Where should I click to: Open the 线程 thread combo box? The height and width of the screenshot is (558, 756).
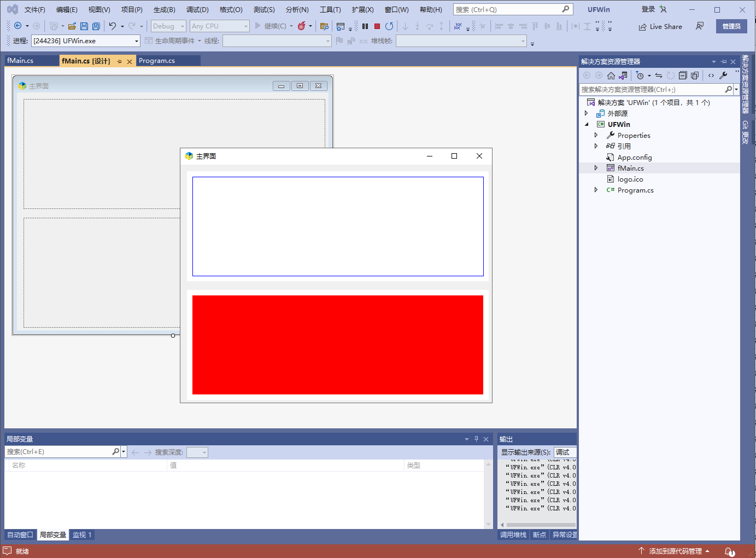pyautogui.click(x=277, y=40)
